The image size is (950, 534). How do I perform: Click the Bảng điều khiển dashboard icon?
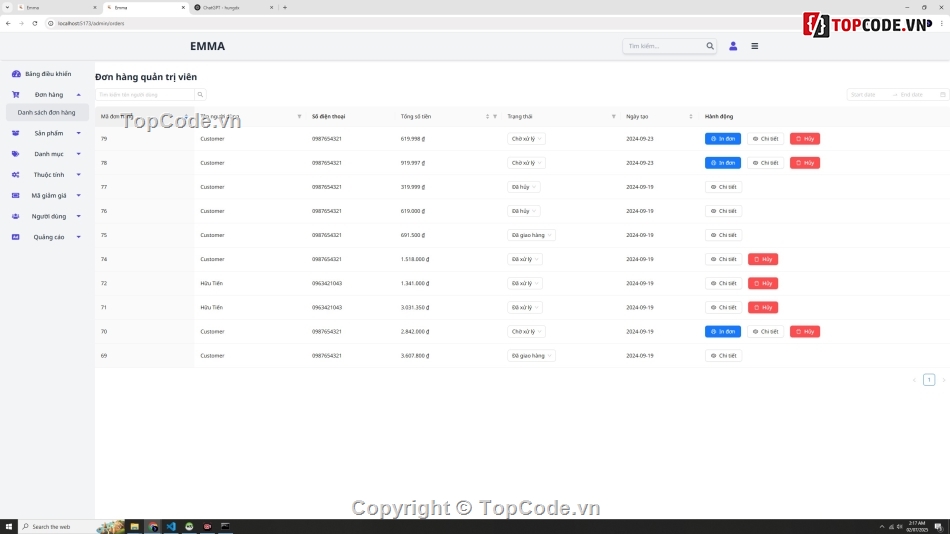point(16,74)
